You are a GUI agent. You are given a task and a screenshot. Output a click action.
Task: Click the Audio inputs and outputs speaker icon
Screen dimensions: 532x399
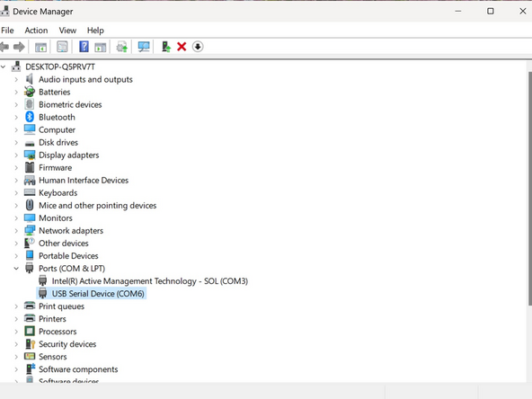coord(30,79)
